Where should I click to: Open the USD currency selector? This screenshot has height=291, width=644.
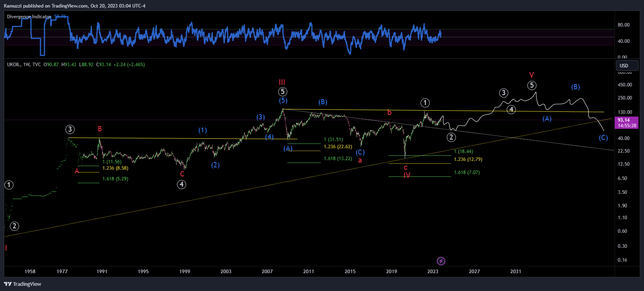[627, 65]
